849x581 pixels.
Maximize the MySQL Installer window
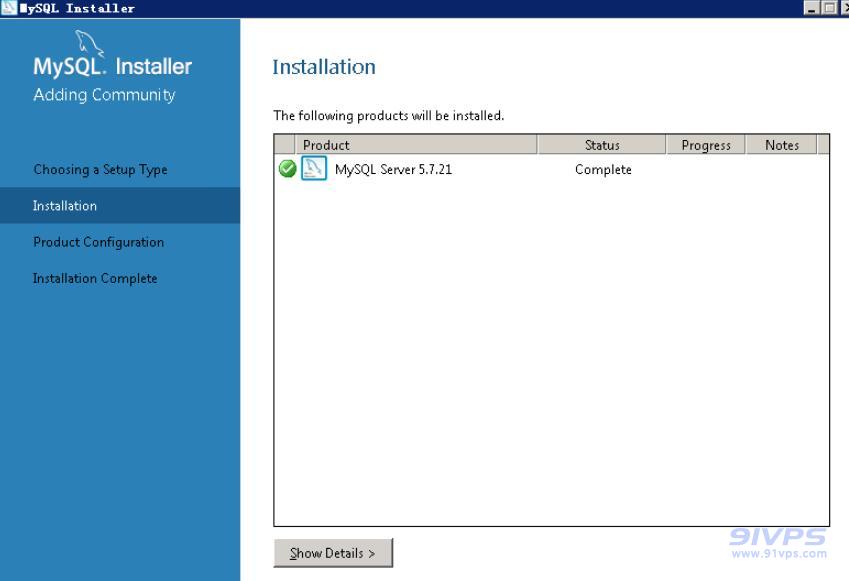[x=829, y=8]
